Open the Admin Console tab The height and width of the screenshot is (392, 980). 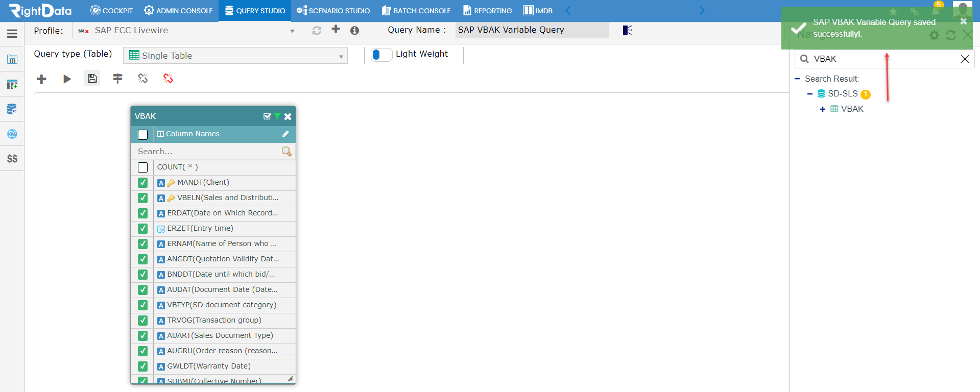click(x=178, y=11)
